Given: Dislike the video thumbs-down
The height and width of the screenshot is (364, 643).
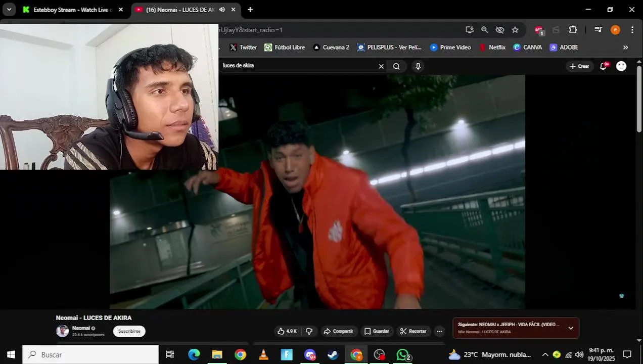Looking at the screenshot, I should point(309,331).
